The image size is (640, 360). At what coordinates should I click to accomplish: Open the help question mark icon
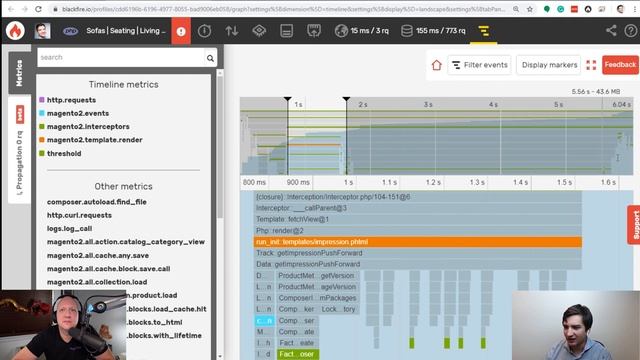click(x=631, y=31)
